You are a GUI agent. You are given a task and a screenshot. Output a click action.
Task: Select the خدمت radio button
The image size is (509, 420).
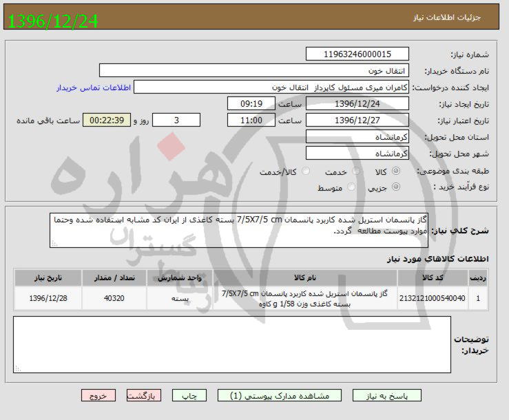(356, 171)
